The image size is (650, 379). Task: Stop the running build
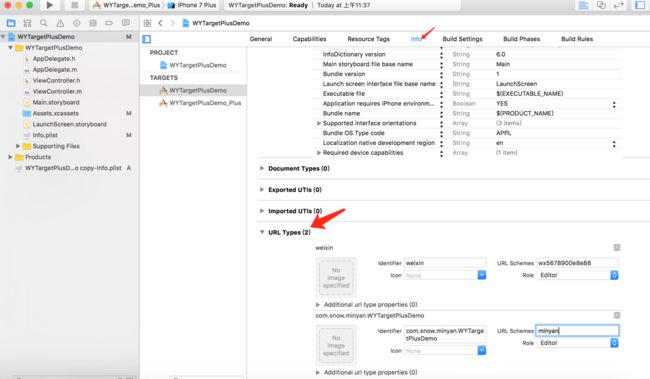(74, 5)
